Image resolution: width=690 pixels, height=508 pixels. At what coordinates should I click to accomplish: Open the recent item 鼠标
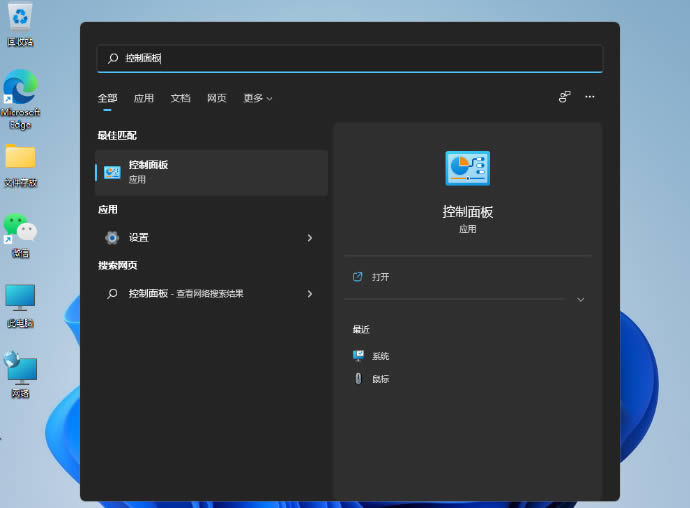(x=380, y=379)
